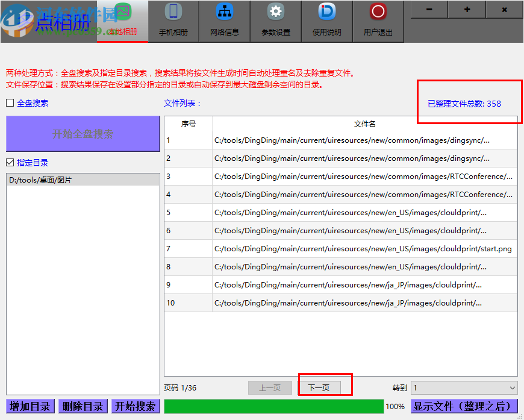Click 显示文件（整理之后）button
This screenshot has width=524, height=420.
(464, 406)
